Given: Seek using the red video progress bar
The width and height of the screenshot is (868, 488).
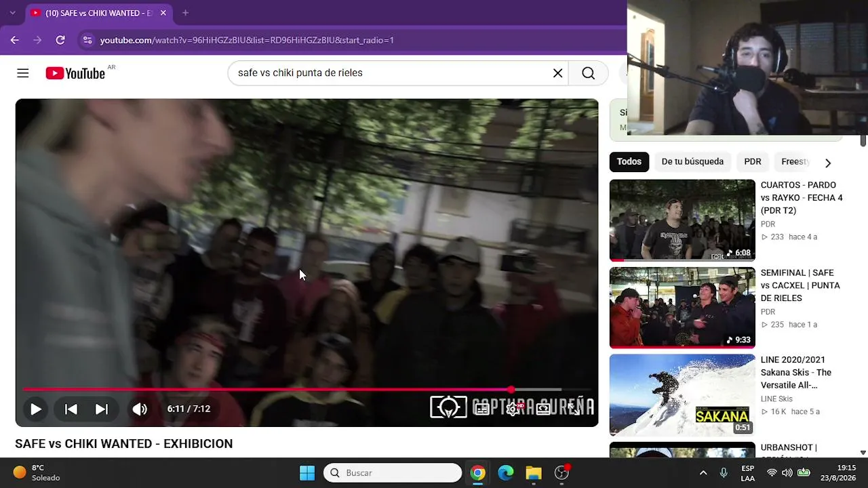Looking at the screenshot, I should [307, 390].
